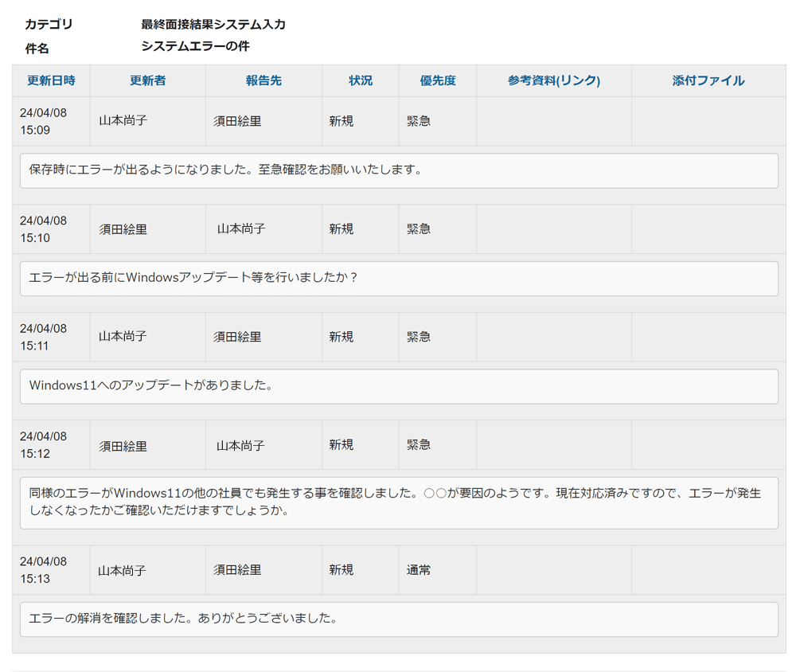
Task: Click priority 緊急 in the 15:09 row
Action: tap(419, 121)
